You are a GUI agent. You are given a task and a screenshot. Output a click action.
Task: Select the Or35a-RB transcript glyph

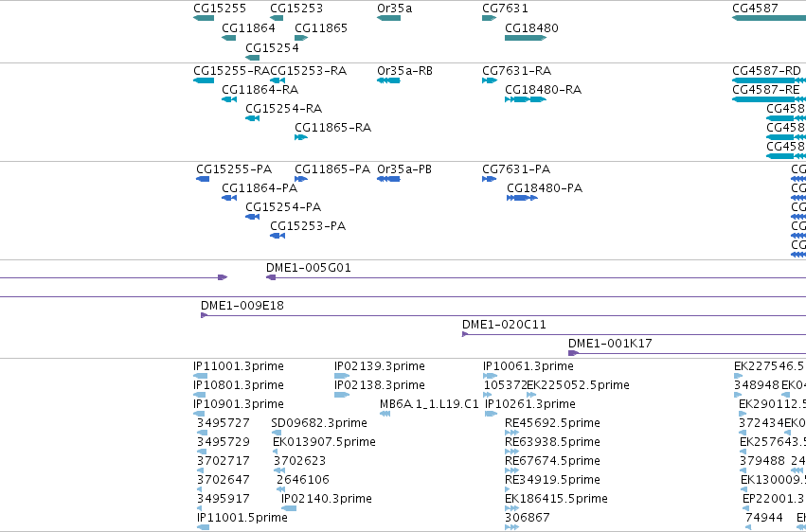388,80
